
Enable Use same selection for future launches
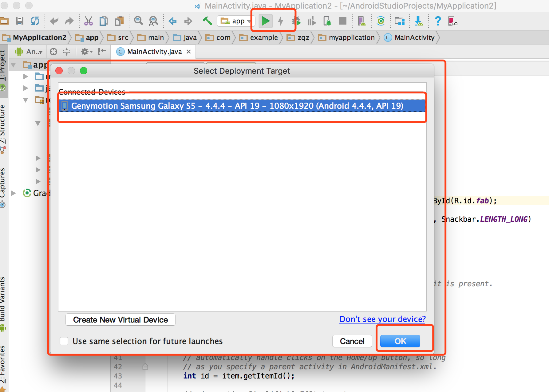(64, 341)
